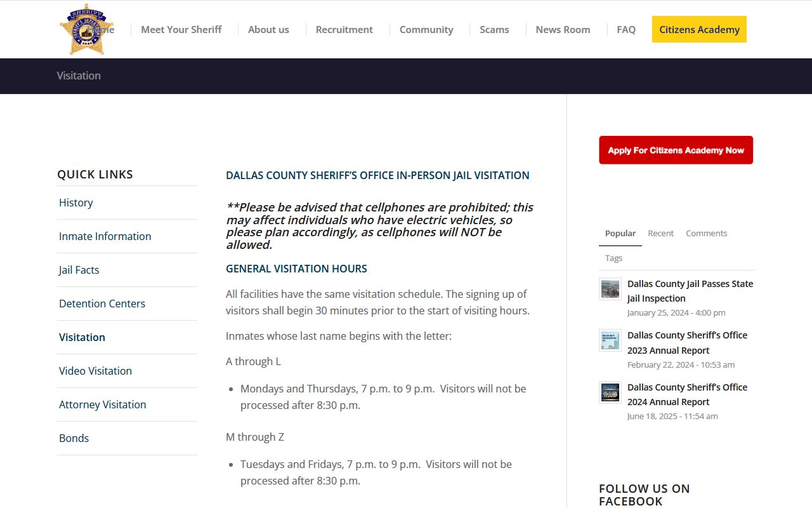The height and width of the screenshot is (508, 812).
Task: Open Dallas County Jail Passes State Inspection article
Action: (690, 291)
